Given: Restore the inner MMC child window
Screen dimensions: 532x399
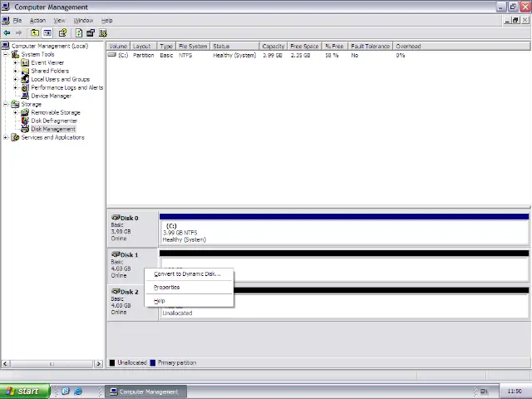Looking at the screenshot, I should [x=515, y=20].
